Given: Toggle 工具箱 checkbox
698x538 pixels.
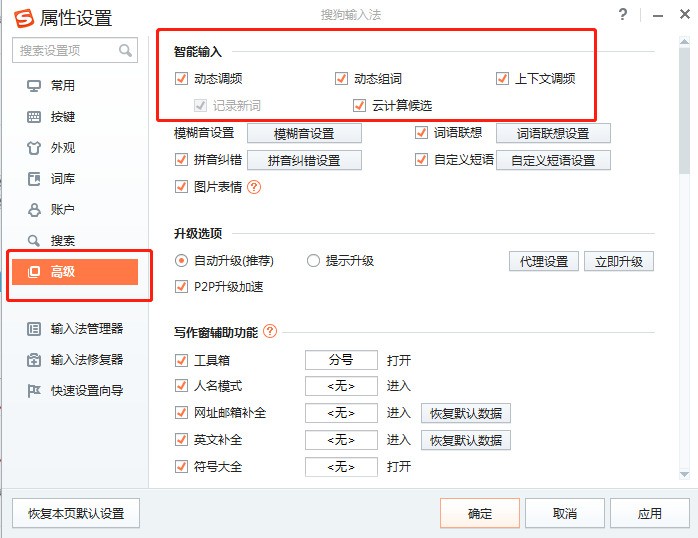Looking at the screenshot, I should tap(181, 360).
